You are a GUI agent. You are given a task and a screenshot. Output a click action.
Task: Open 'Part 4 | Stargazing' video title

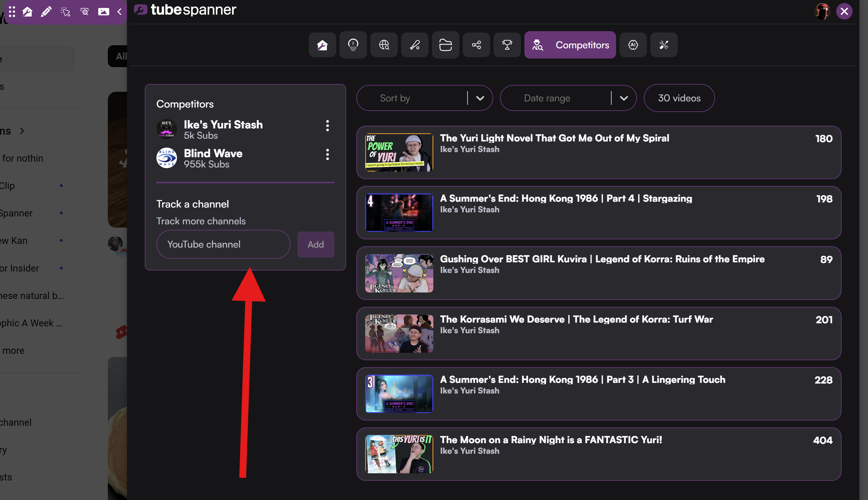coord(566,199)
